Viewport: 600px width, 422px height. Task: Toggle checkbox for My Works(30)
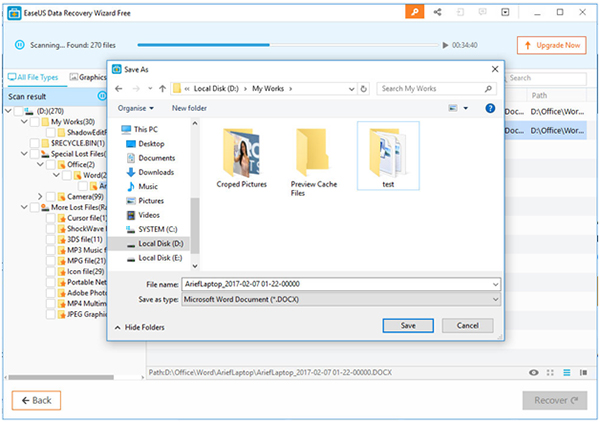[x=34, y=122]
